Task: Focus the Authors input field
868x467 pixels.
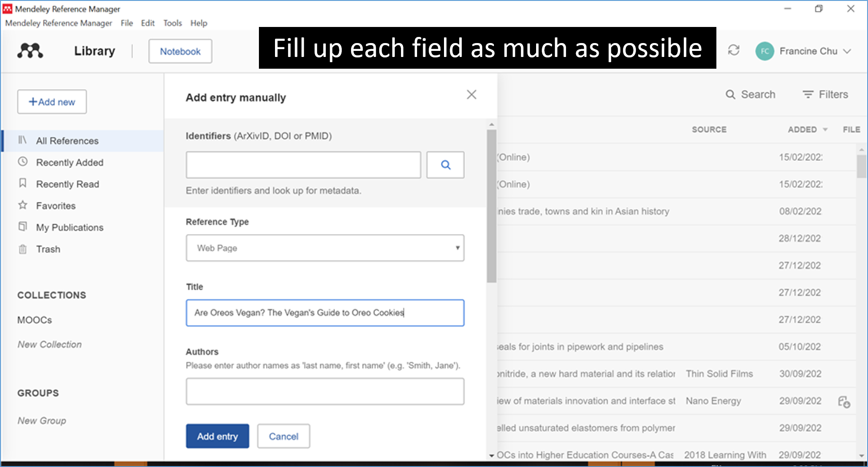Action: click(x=325, y=391)
